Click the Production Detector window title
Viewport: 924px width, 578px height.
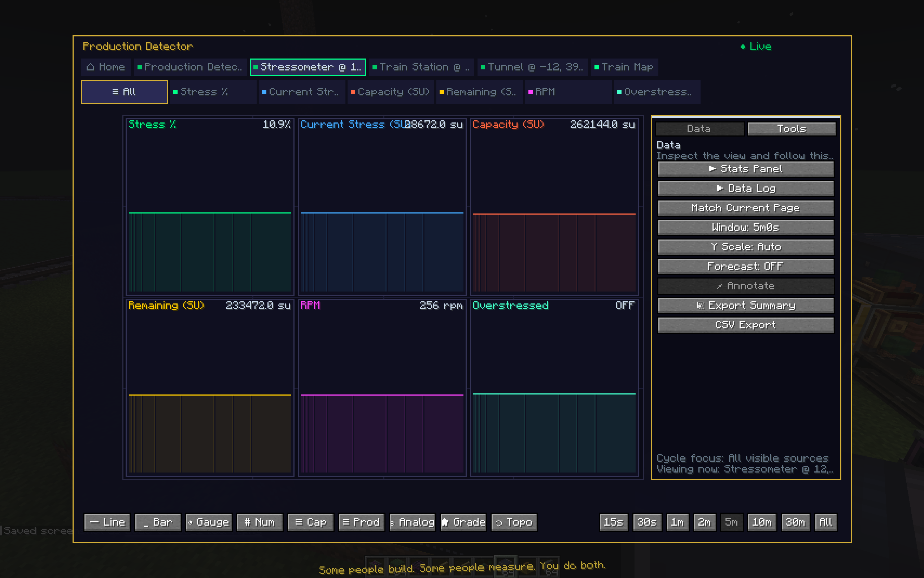pos(138,47)
